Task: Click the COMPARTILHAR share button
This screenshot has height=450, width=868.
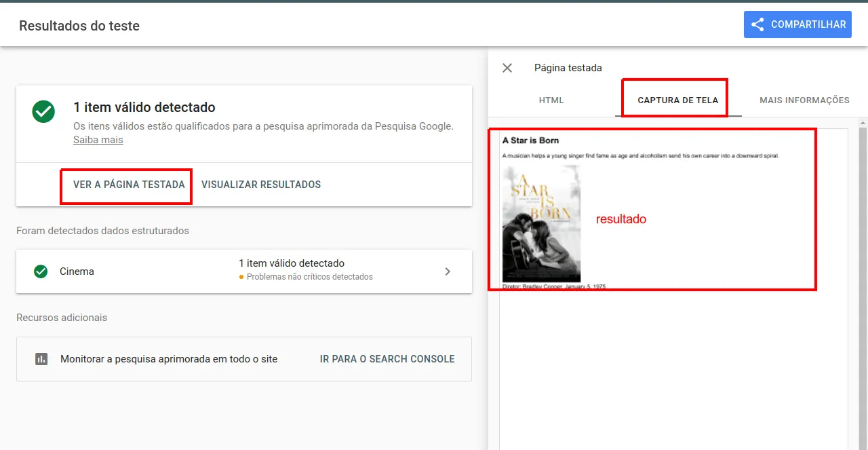Action: click(x=797, y=24)
